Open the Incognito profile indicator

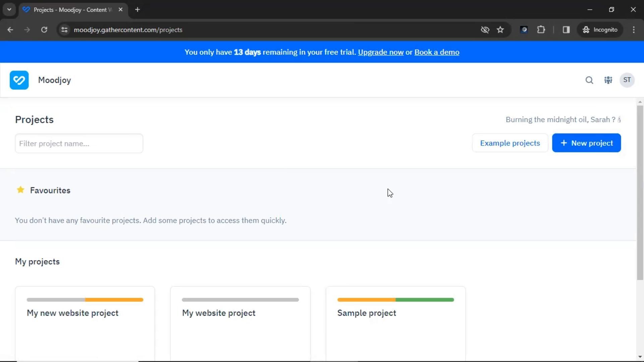(600, 30)
